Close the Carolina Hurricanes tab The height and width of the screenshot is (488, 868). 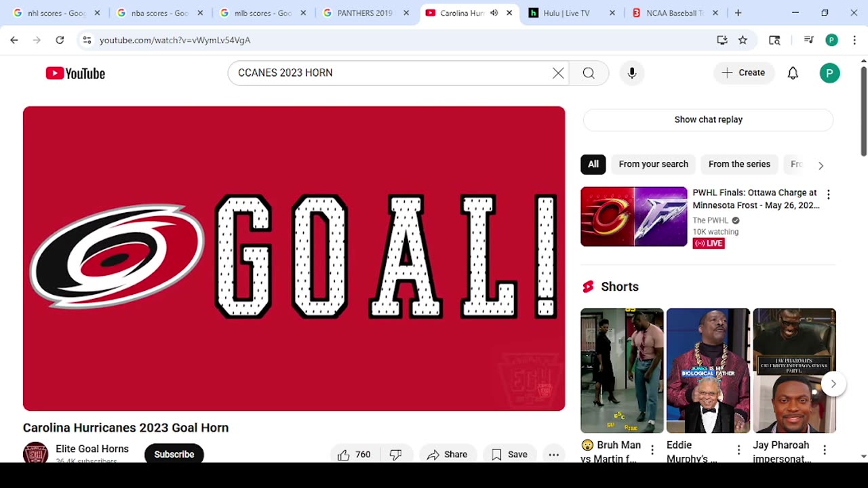[509, 13]
